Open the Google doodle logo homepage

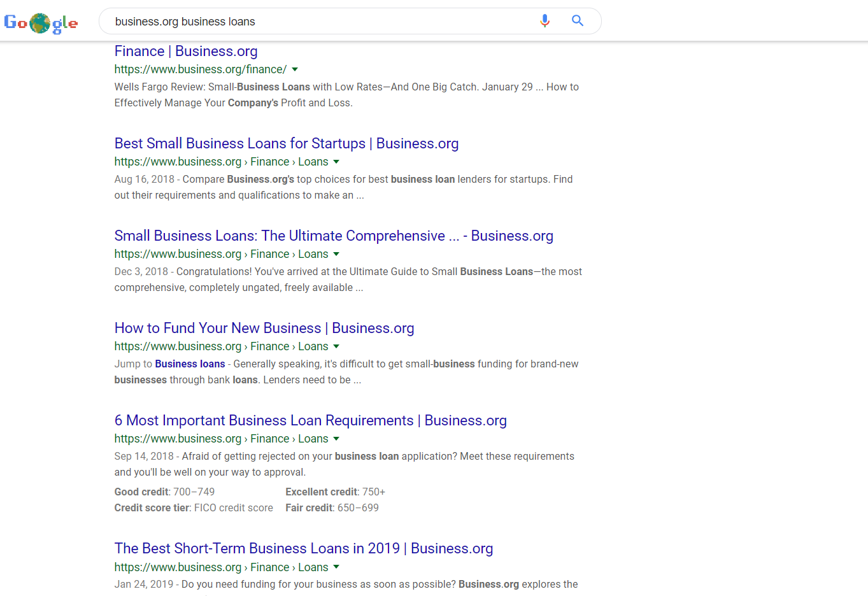click(x=41, y=24)
